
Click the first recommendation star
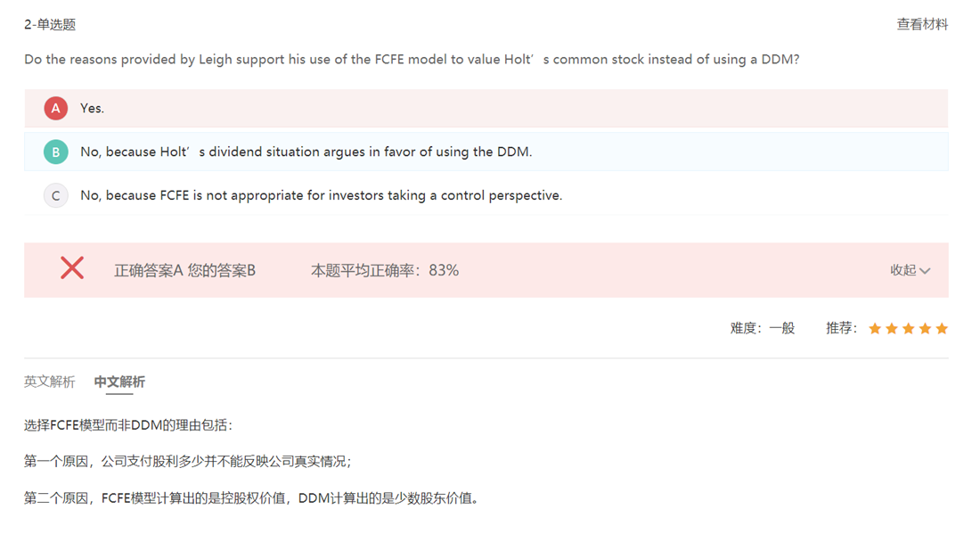point(875,329)
